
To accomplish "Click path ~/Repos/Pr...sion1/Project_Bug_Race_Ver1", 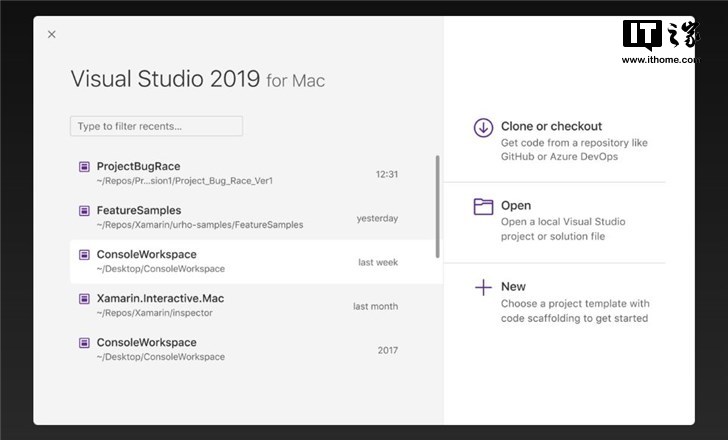I will point(185,181).
